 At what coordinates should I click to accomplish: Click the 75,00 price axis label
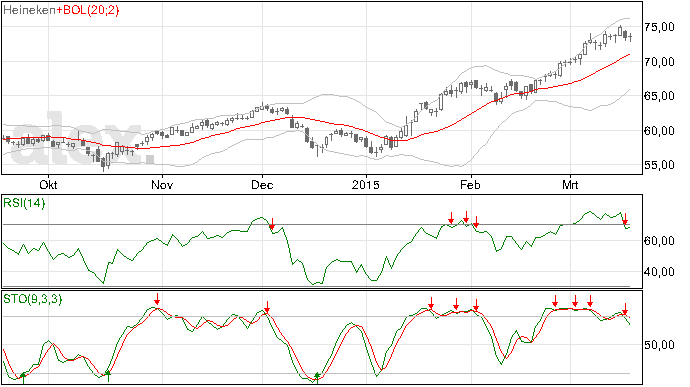(659, 27)
